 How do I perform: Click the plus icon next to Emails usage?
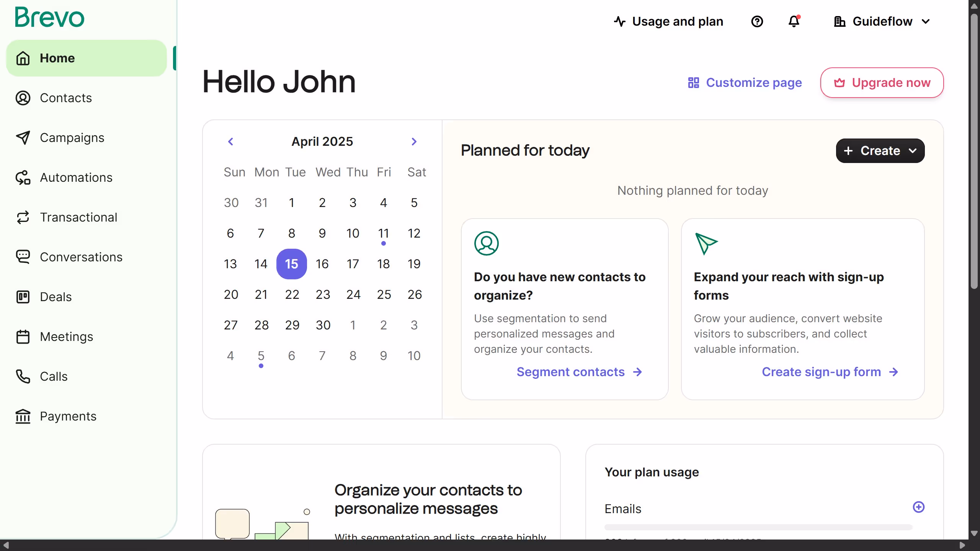coord(918,507)
